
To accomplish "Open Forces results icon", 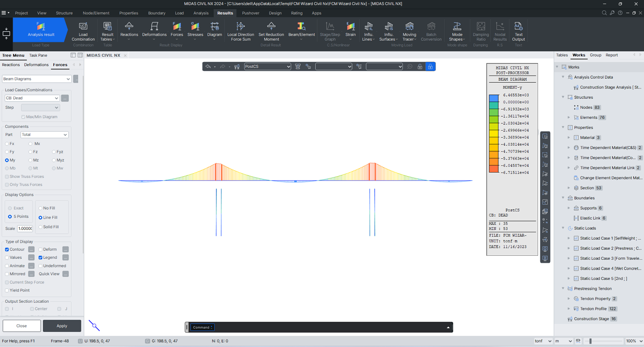I will (177, 31).
